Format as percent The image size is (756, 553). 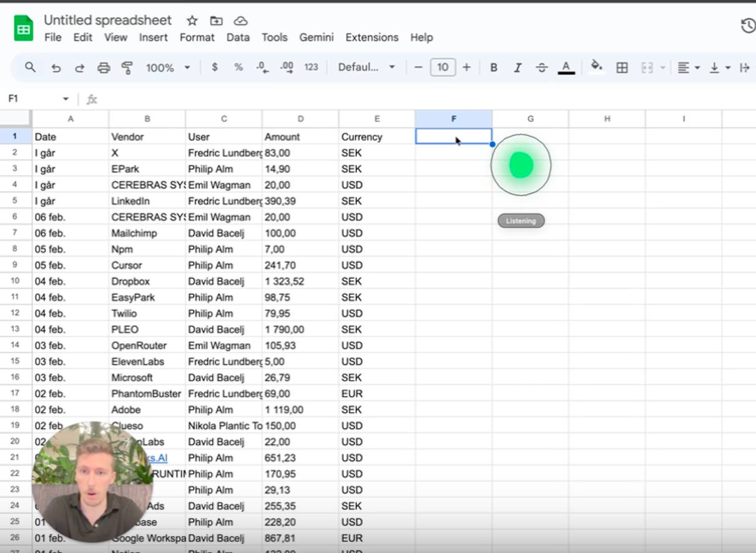(x=238, y=67)
